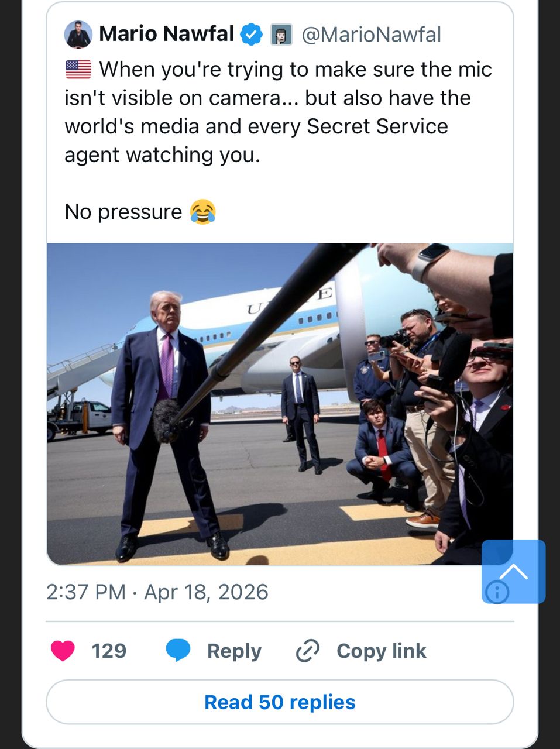560x749 pixels.
Task: Click the Twitter info circle icon
Action: [x=497, y=592]
